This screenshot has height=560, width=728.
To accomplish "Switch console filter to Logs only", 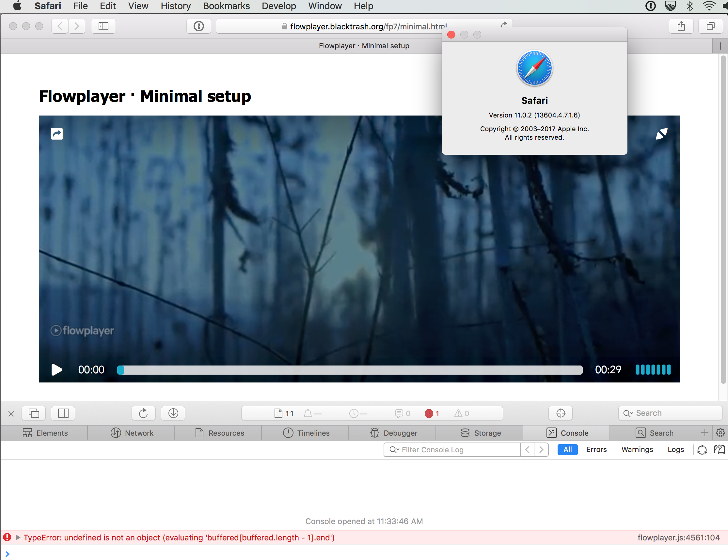I will pos(675,449).
